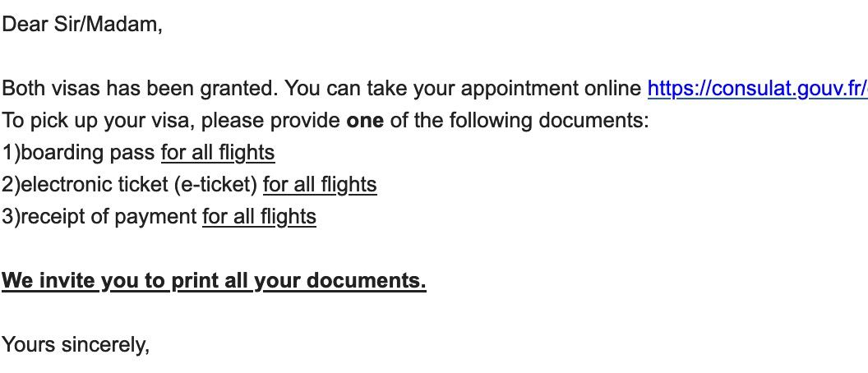Click the bold underlined words "We invite"
868x373 pixels.
tap(48, 281)
